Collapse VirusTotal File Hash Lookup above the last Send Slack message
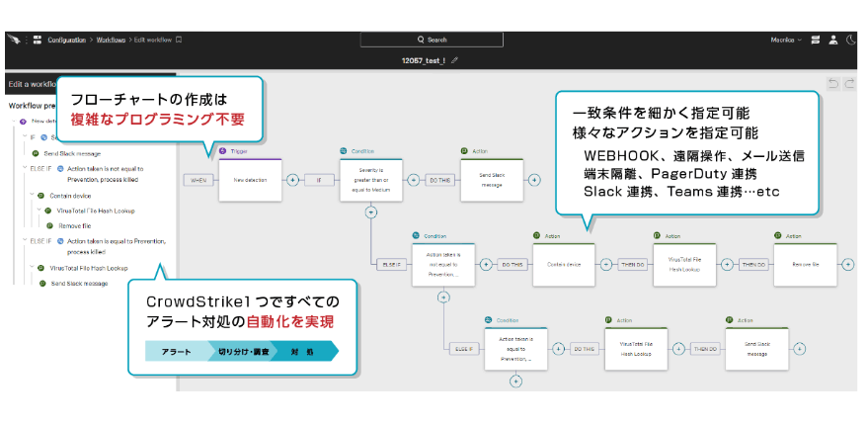Viewport: 868px width, 425px height. 32,268
